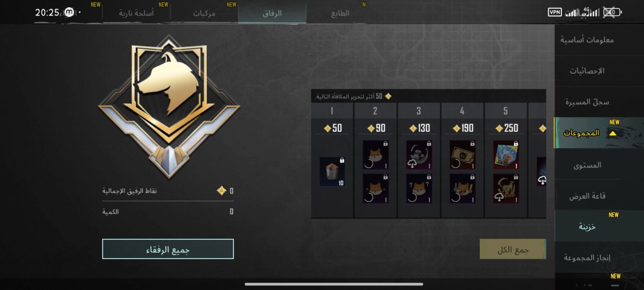Click the golden wolf companion emblem
Image resolution: width=644 pixels, height=290 pixels.
click(x=169, y=106)
